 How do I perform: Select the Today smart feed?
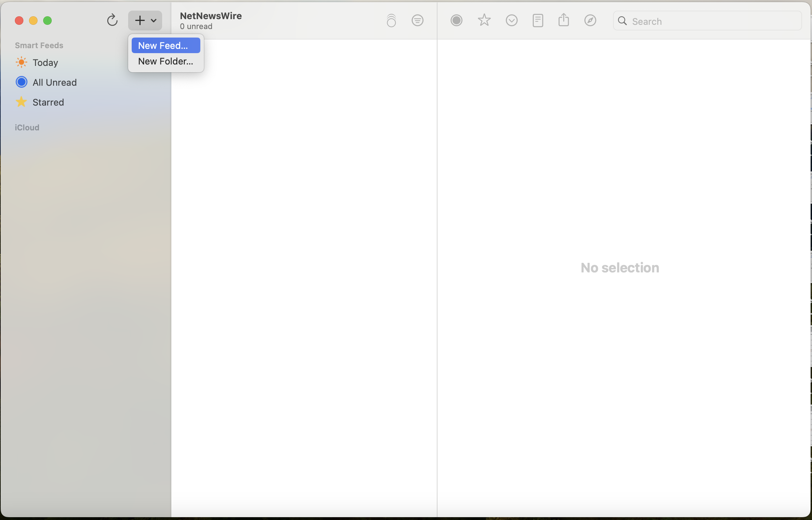pos(45,63)
